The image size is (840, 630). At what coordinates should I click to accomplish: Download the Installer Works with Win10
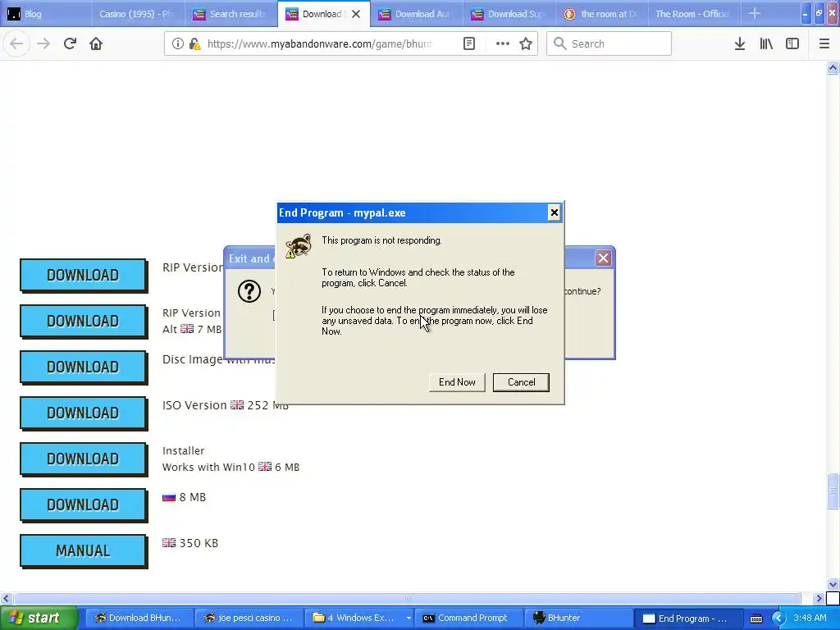coord(83,459)
